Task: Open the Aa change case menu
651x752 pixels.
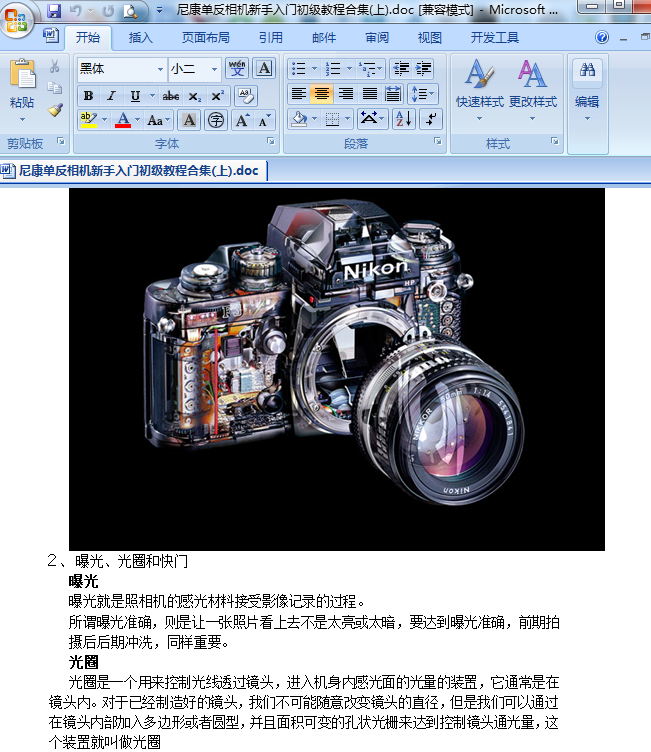Action: pos(158,119)
